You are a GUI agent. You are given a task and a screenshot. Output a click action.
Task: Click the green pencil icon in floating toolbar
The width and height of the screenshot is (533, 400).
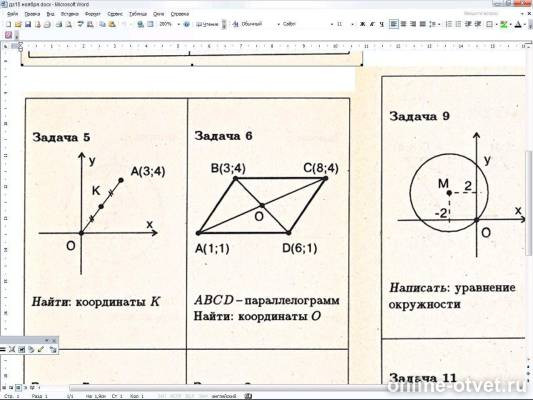pos(41,349)
